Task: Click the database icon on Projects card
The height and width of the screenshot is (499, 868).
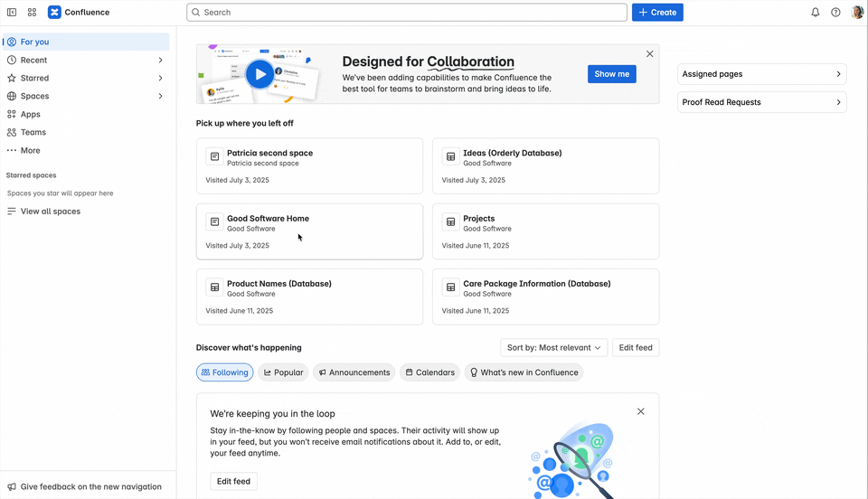Action: coord(451,221)
